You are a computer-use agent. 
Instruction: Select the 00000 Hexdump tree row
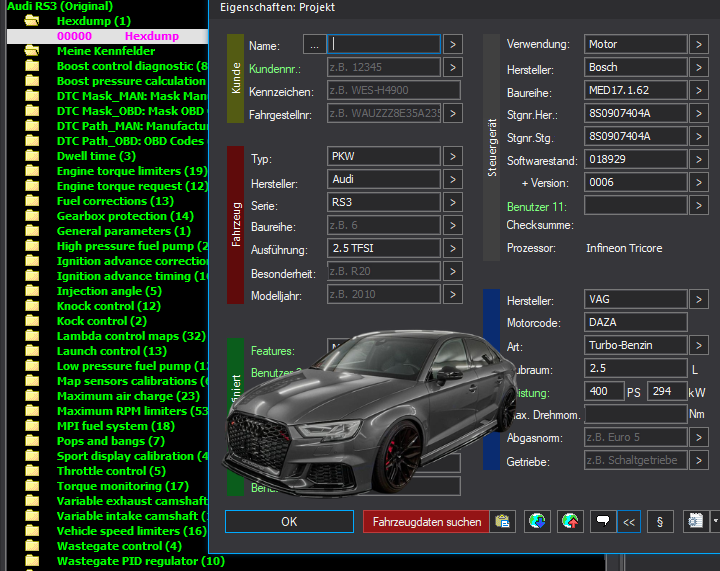(x=108, y=36)
